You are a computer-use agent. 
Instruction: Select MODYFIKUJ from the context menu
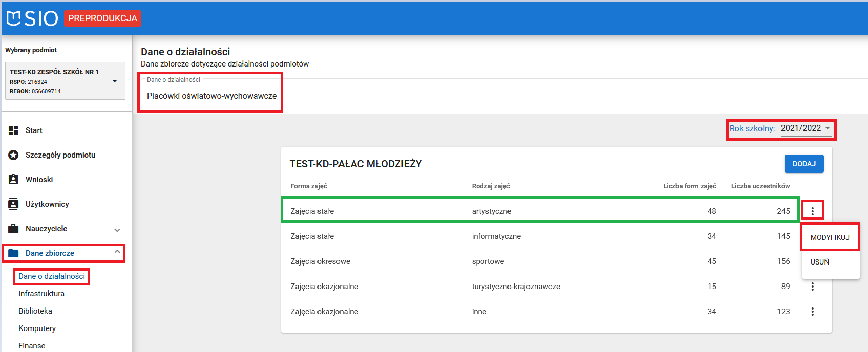pos(830,237)
